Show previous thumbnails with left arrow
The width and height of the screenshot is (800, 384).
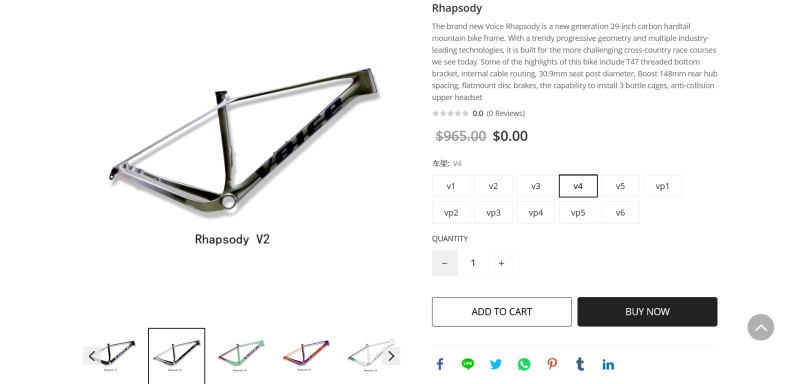[92, 356]
